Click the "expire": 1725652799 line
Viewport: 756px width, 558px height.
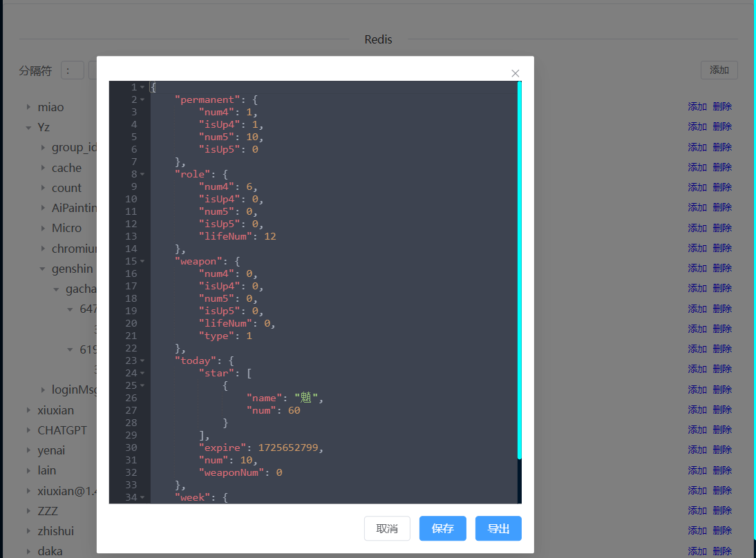[261, 448]
